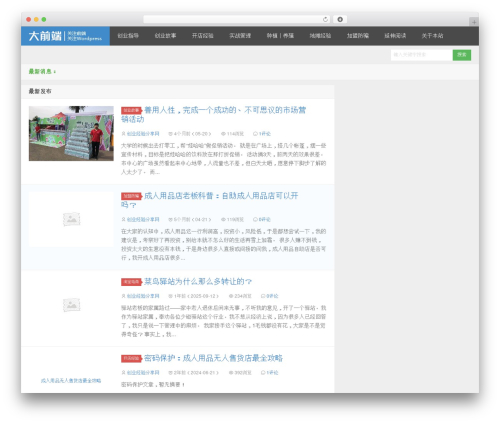Screen dimensions: 500x423
Task: Click the browser address bar
Action: click(237, 19)
